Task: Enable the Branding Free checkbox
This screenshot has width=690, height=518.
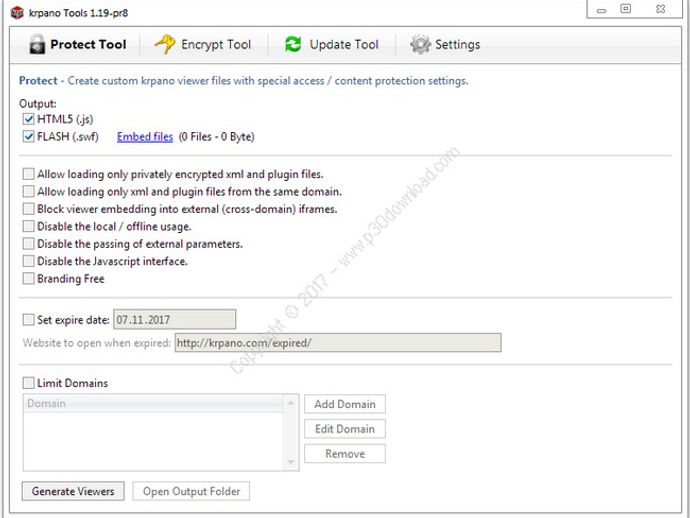Action: click(x=29, y=279)
